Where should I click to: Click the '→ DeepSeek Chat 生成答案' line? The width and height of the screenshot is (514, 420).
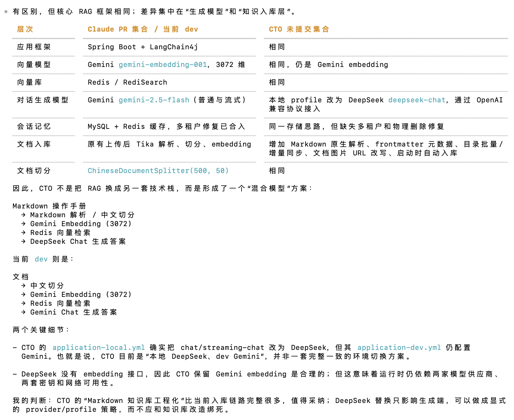click(x=73, y=242)
